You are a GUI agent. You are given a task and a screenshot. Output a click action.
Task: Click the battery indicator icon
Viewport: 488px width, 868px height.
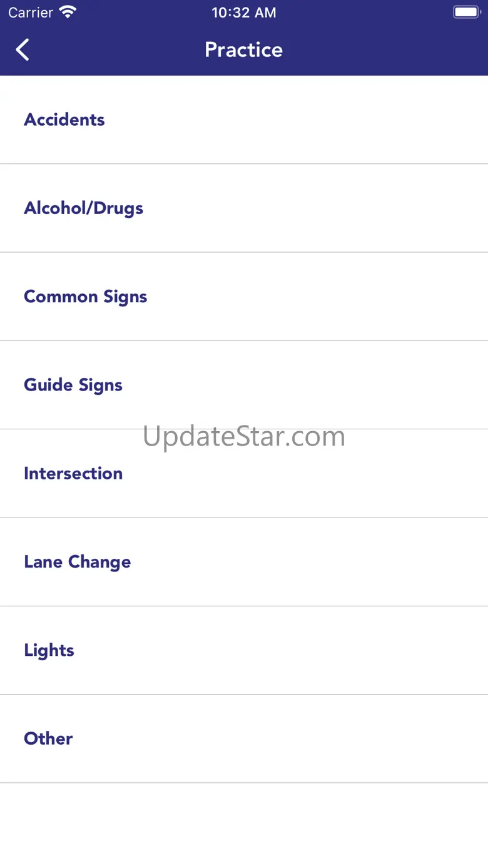[466, 13]
